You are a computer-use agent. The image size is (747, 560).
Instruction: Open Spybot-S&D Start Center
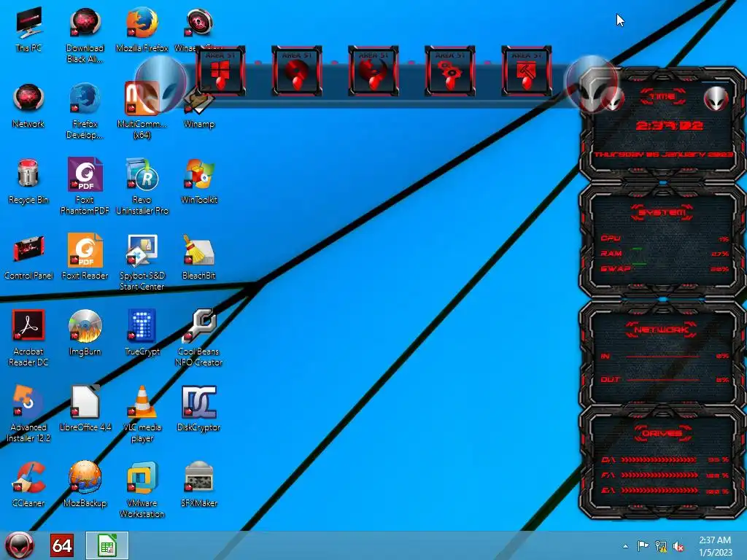[x=142, y=262]
